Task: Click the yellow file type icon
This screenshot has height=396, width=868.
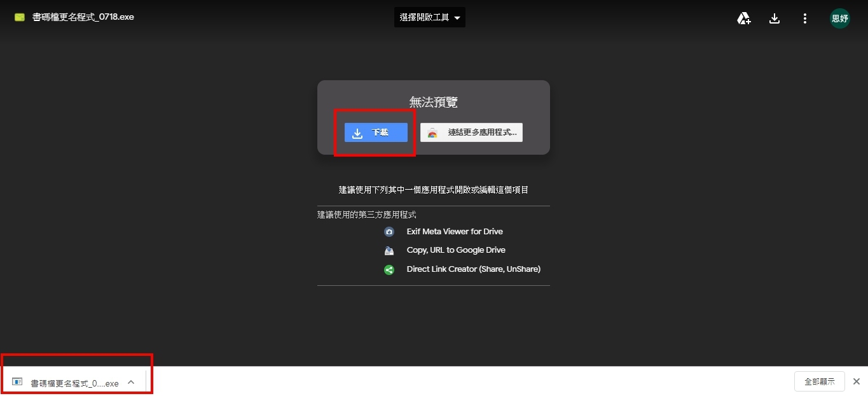Action: point(20,17)
